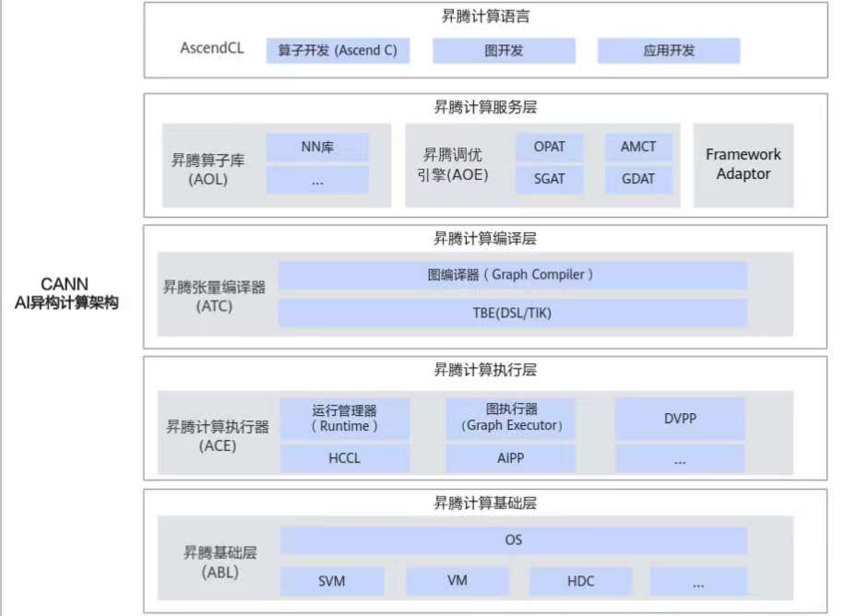Select the DVPP box
The height and width of the screenshot is (616, 845).
680,419
